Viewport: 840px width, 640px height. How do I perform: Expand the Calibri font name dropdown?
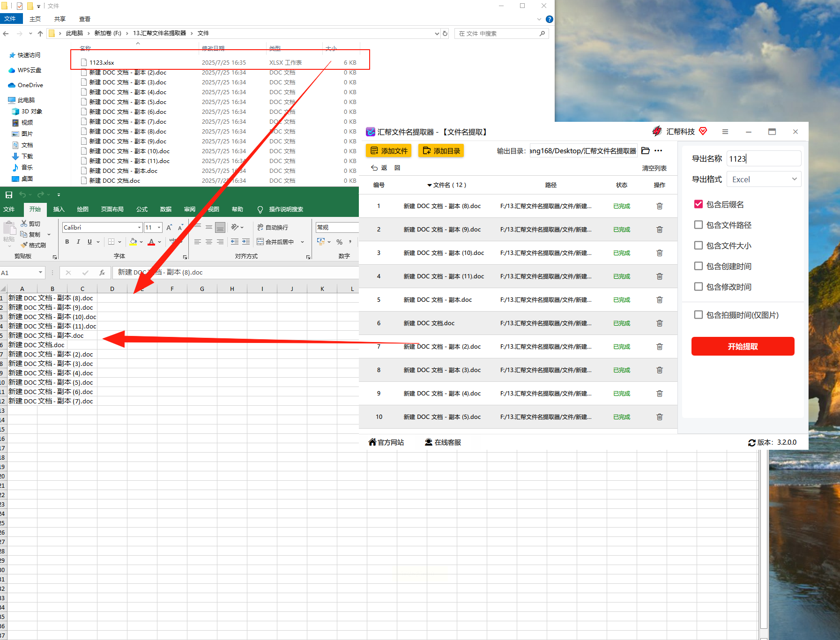[139, 228]
